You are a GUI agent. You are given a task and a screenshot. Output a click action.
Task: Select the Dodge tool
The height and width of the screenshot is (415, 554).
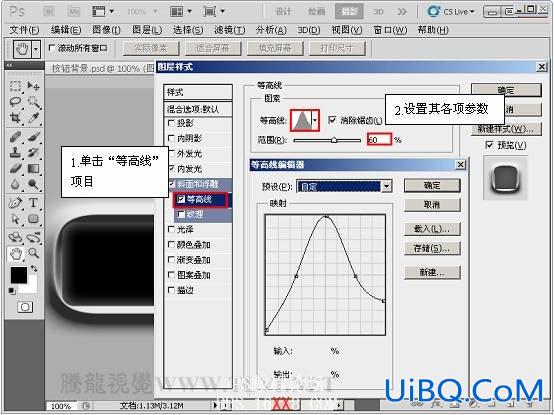point(34,184)
